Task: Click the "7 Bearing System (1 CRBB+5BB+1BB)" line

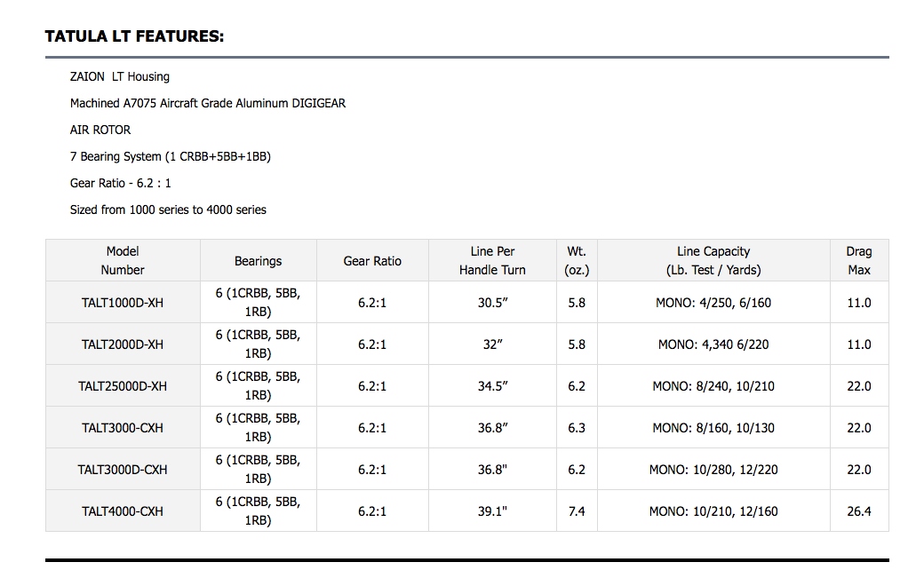Action: pos(171,156)
